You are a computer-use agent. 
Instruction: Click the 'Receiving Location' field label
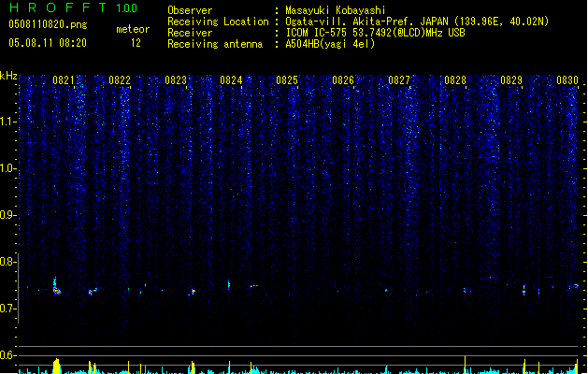pos(218,22)
